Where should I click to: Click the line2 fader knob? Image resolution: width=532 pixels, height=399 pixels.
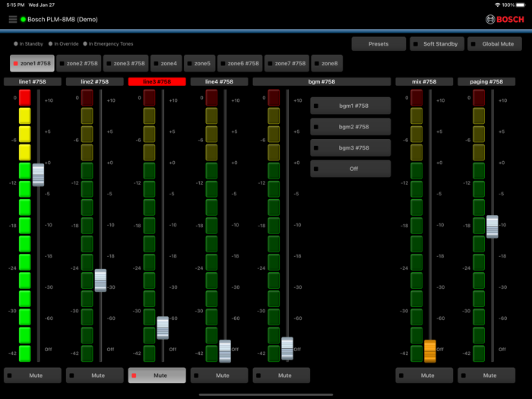(x=100, y=280)
